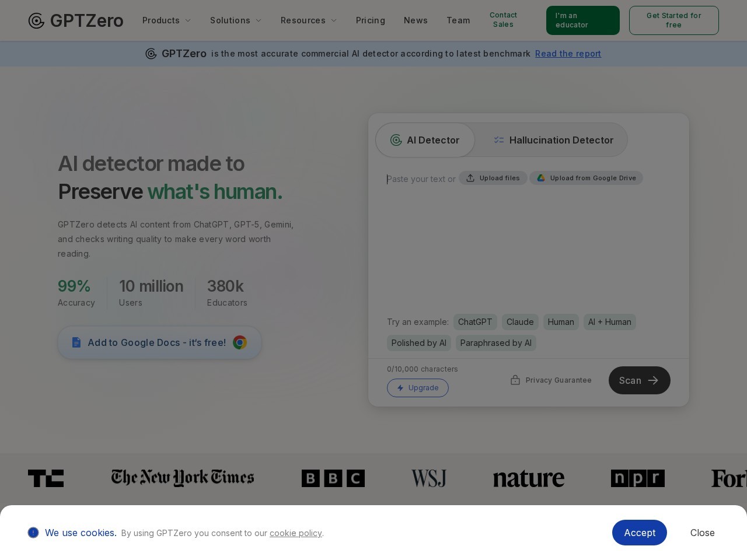Select the ChatGPT example chip
Screen dimensions: 747x560
point(475,322)
